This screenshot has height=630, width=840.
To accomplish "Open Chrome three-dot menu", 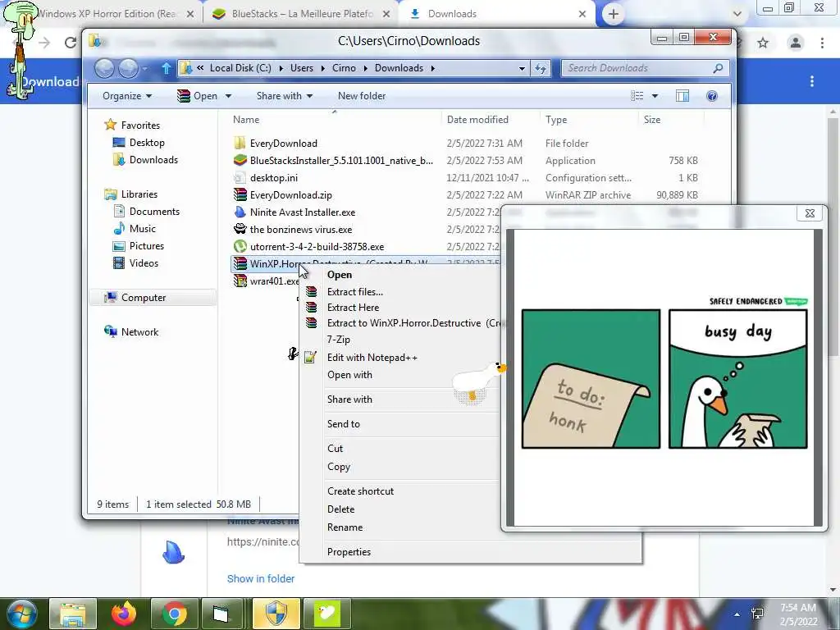I will [822, 43].
